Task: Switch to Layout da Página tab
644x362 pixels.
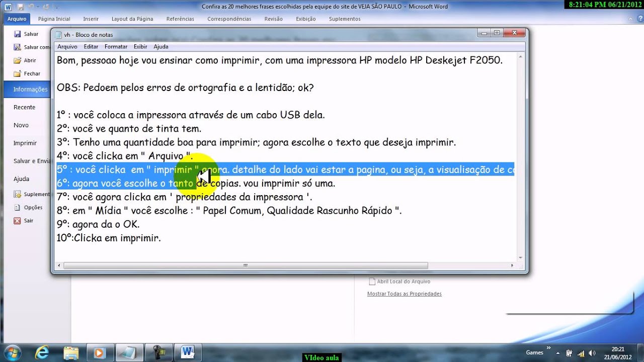Action: [x=132, y=19]
